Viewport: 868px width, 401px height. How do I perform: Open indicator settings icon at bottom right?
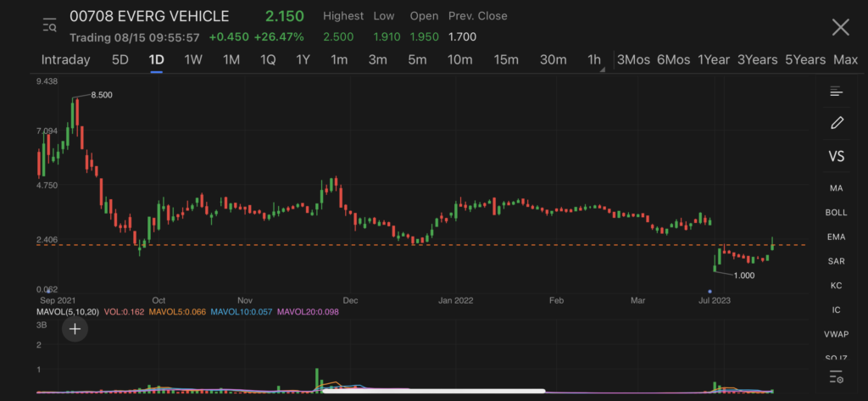click(836, 377)
